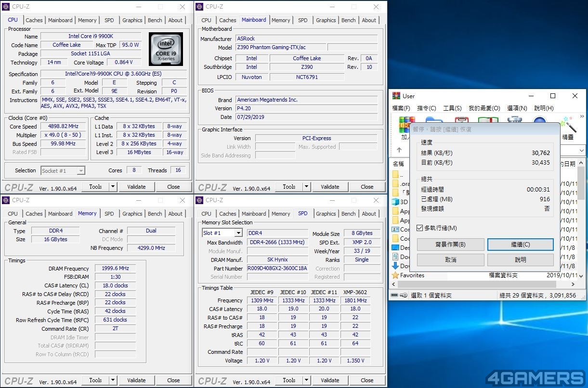Open the Tools dropdown arrow in the Mainboard window
This screenshot has width=588, height=388.
click(x=306, y=187)
